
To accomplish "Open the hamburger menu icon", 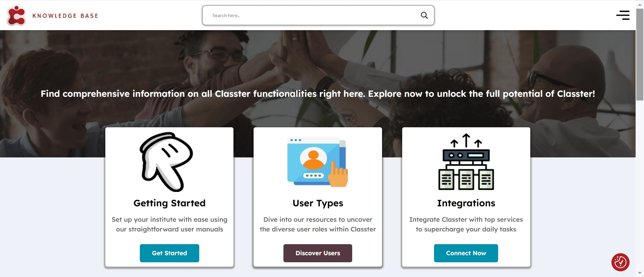I will (623, 15).
